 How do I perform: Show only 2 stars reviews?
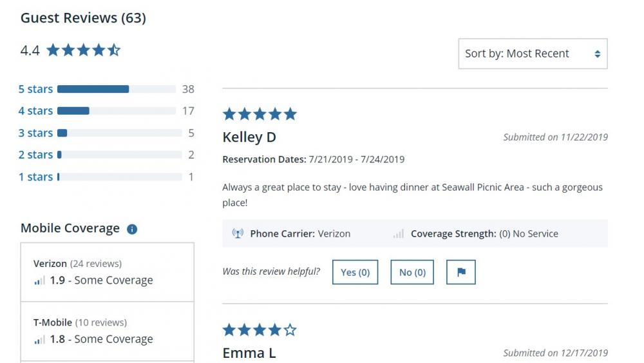(35, 155)
